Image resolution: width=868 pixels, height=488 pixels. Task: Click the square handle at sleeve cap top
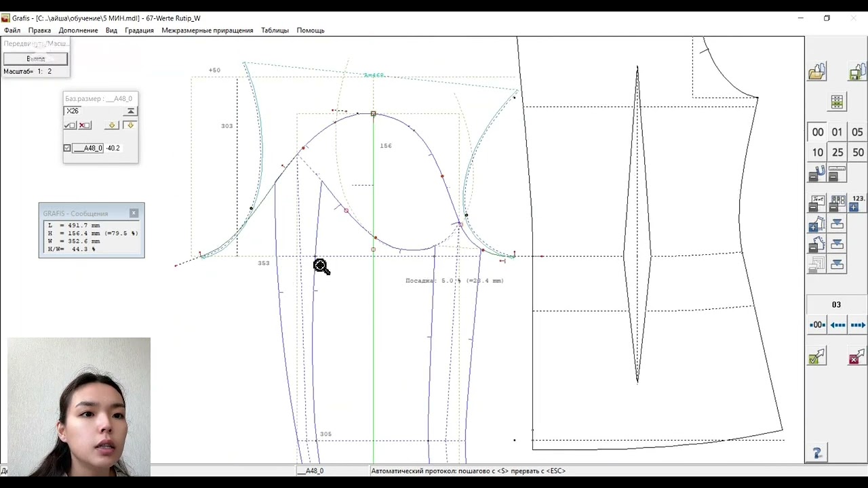(x=373, y=114)
